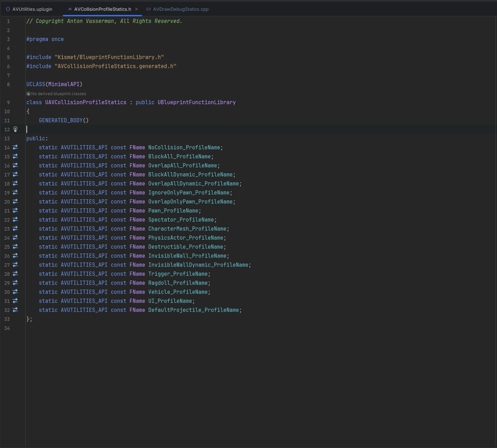
Task: Click the "Kismet/BlueprintFunctionLibrary.h" include path
Action: click(x=109, y=57)
